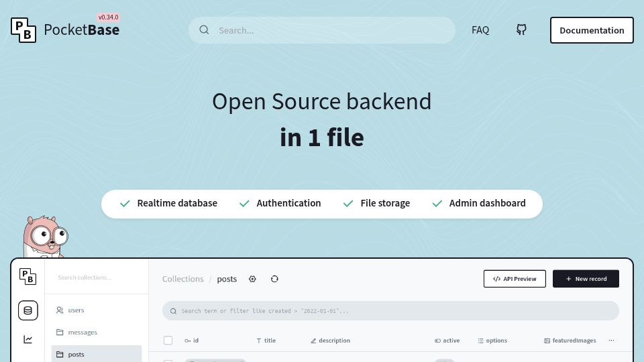Toggle the select-all records checkbox

tap(168, 341)
